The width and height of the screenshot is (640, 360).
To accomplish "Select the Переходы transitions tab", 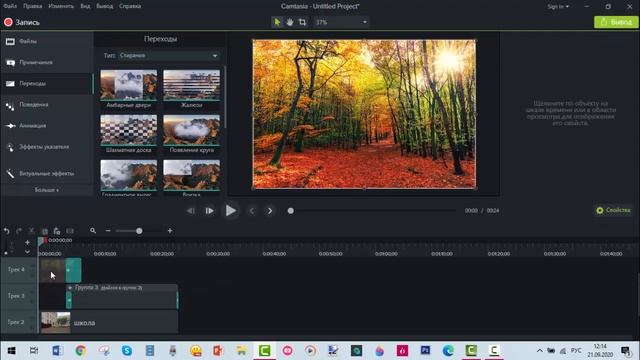I will click(47, 84).
